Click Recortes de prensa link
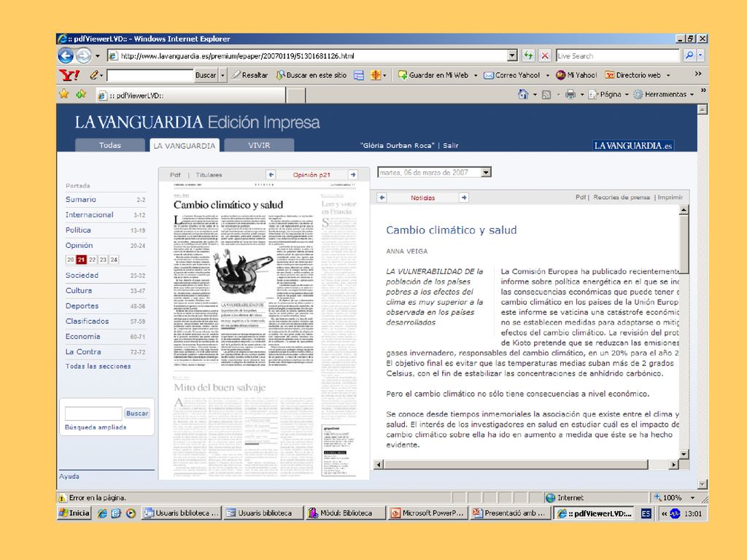The width and height of the screenshot is (747, 560). tap(622, 197)
